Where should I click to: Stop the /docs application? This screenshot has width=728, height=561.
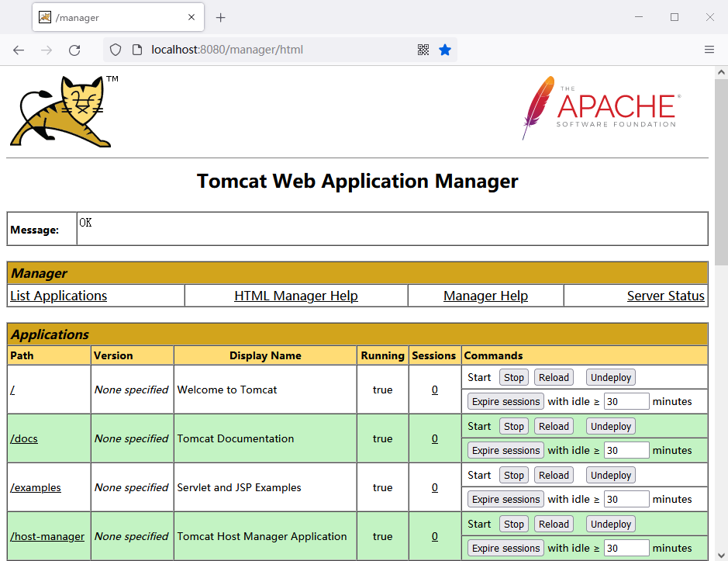514,426
